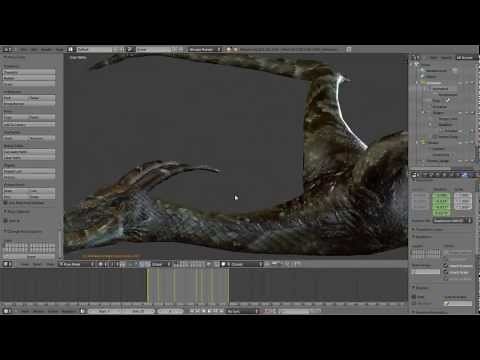
Task: Open the Pose menu in 3D viewport header
Action: tap(50, 264)
